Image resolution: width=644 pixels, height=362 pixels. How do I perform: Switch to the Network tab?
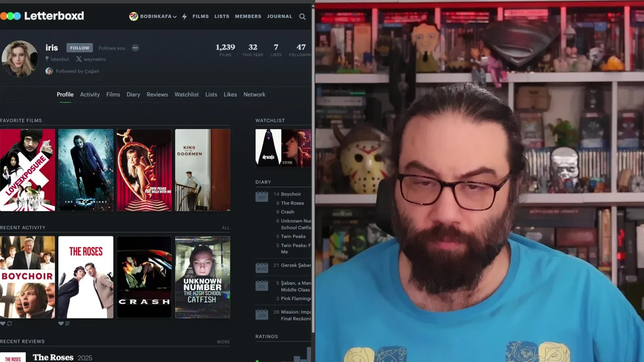click(x=255, y=95)
